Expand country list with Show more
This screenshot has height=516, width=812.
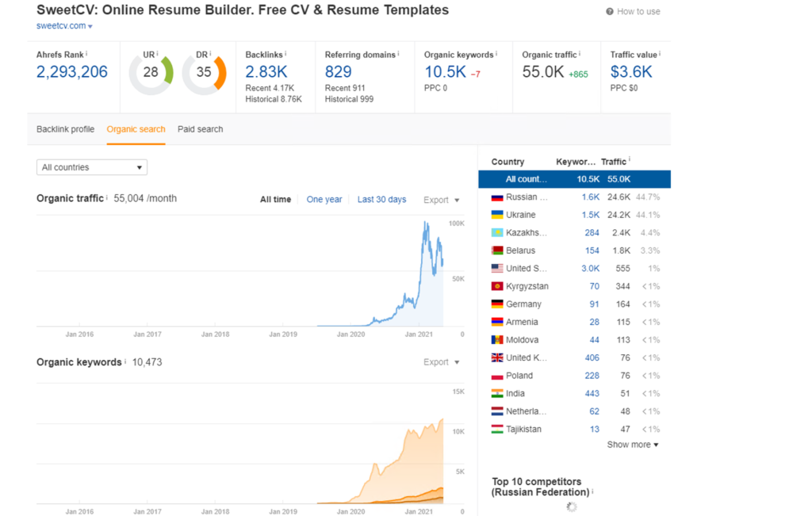tap(632, 445)
